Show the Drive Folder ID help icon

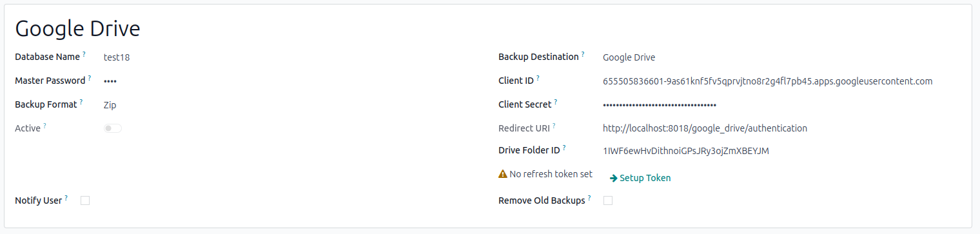[563, 148]
